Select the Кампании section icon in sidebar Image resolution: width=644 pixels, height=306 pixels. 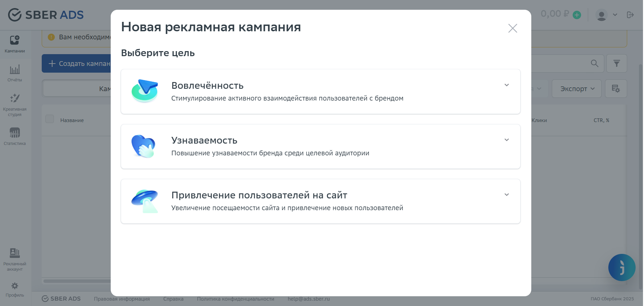click(14, 39)
